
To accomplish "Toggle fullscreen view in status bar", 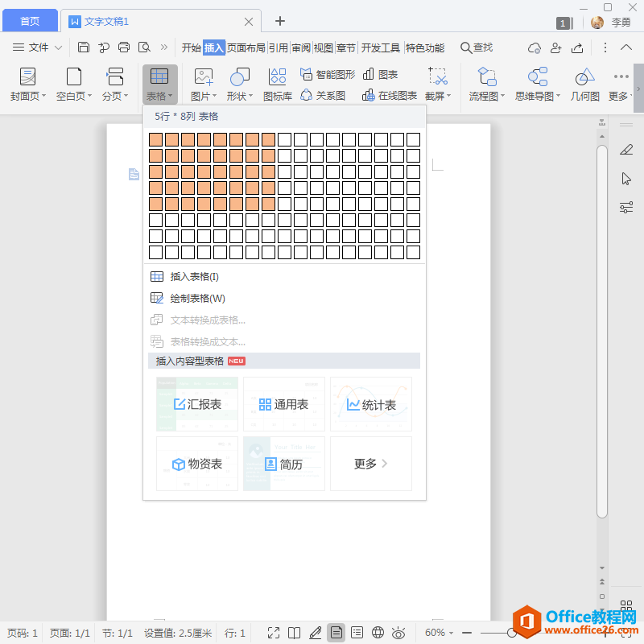I will (274, 633).
